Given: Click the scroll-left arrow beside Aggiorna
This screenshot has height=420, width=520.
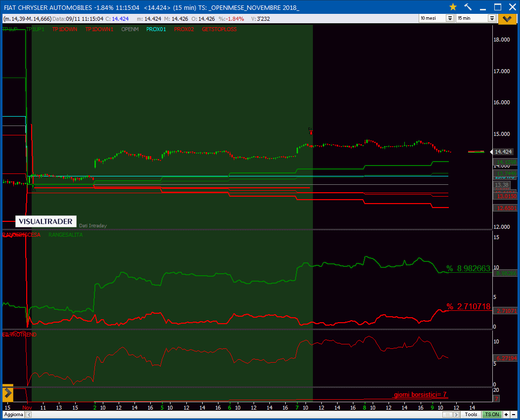Looking at the screenshot, I should 29,415.
